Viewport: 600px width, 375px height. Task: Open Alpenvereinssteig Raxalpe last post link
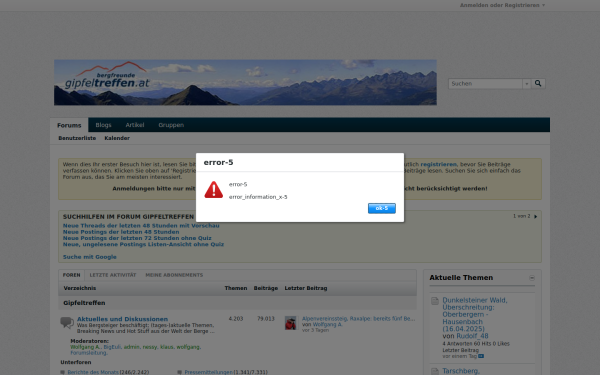(359, 318)
